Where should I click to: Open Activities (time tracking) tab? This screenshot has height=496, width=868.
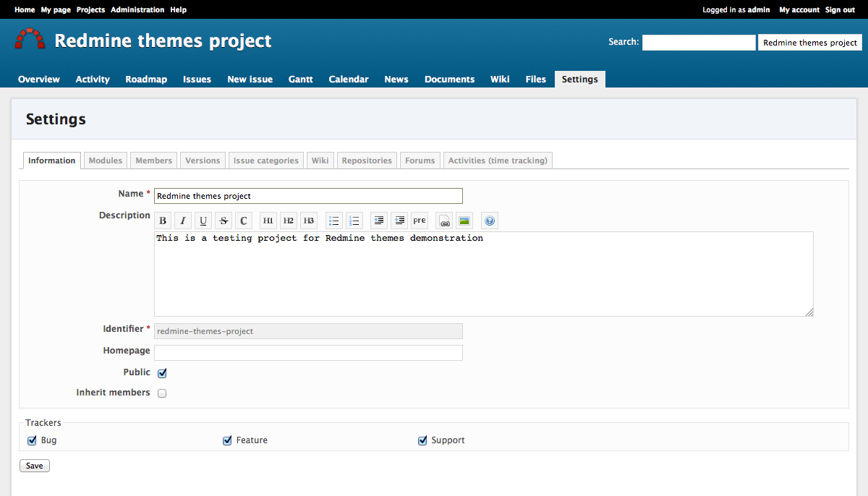(498, 161)
